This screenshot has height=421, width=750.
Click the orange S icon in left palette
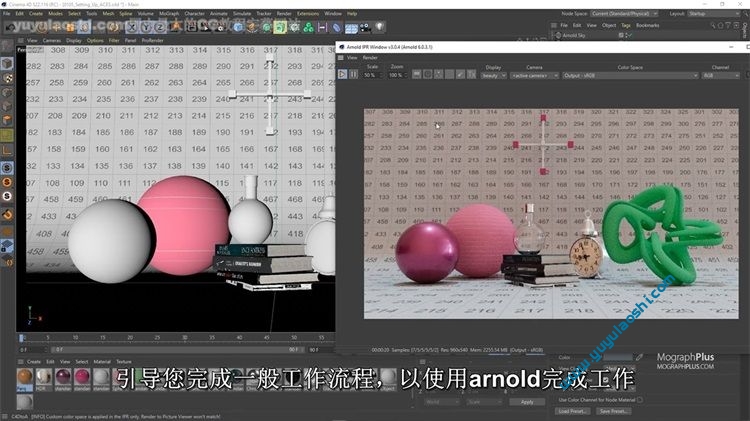7,182
